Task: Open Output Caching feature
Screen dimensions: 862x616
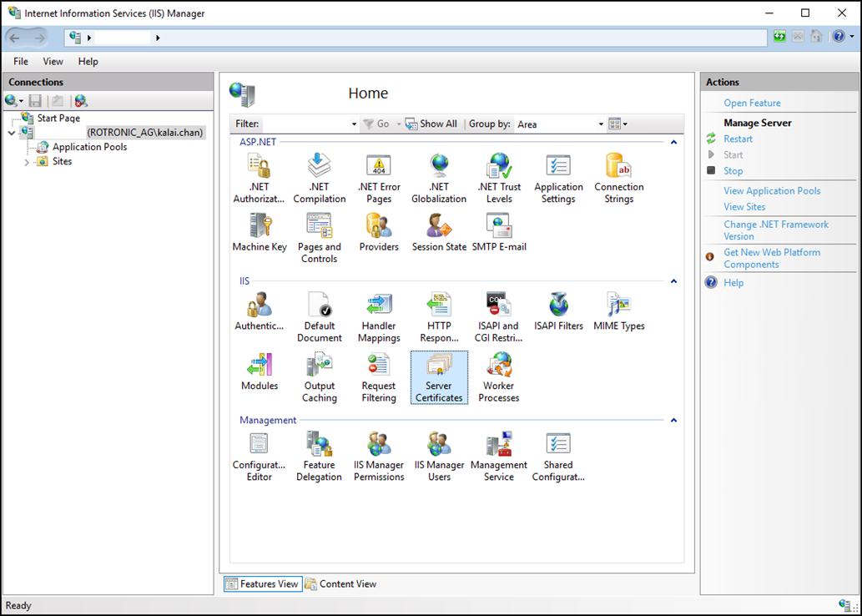Action: pos(320,377)
